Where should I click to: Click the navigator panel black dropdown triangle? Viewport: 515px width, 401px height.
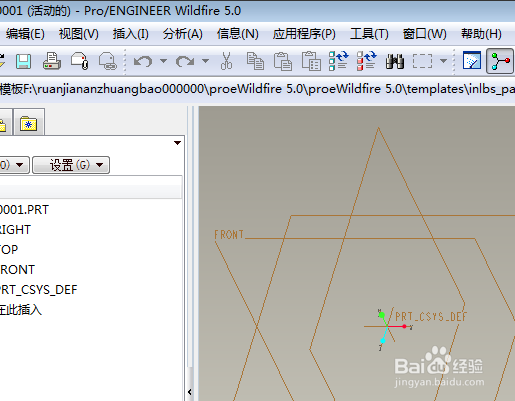tap(177, 143)
